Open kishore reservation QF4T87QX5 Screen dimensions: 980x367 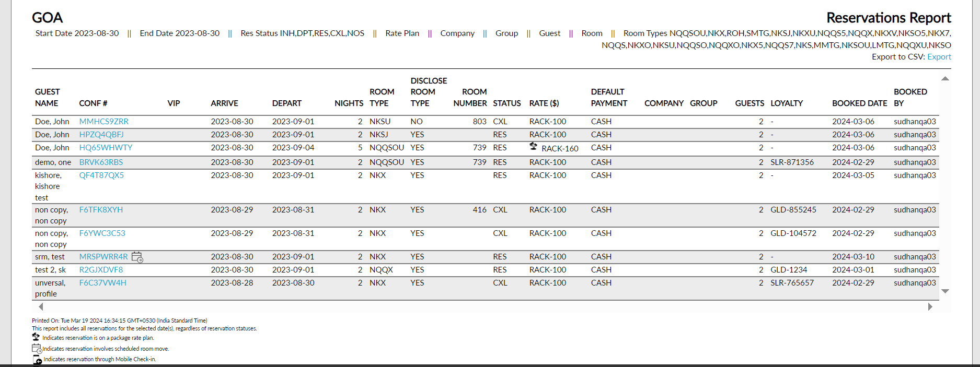(101, 175)
